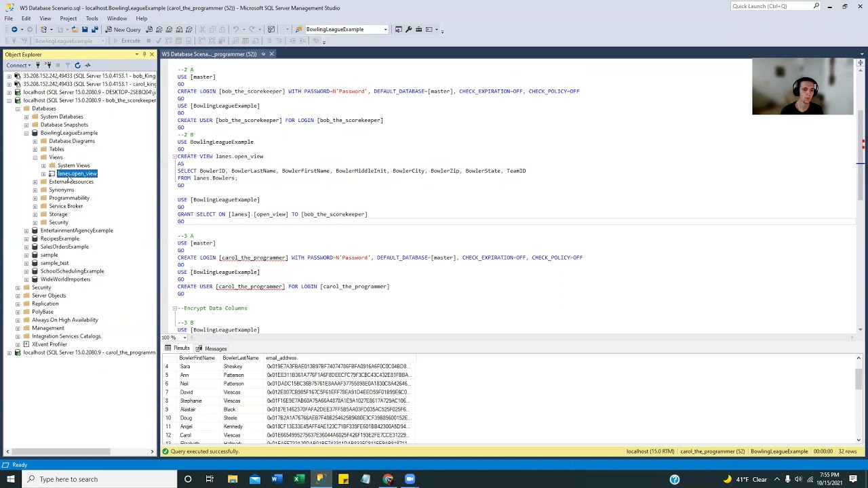Open Word from the taskbar
Viewport: 868px width, 488px height.
tap(276, 479)
